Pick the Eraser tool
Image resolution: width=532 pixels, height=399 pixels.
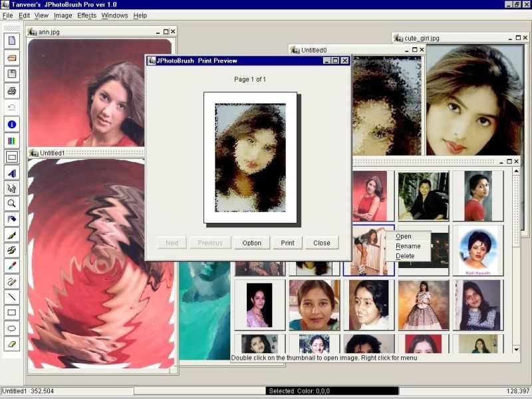click(x=12, y=344)
